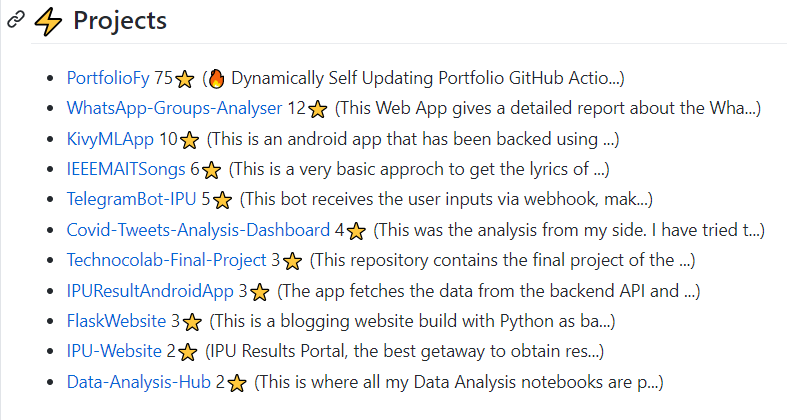Visit the Technocolab-Final-Project link
This screenshot has width=787, height=420.
point(167,260)
